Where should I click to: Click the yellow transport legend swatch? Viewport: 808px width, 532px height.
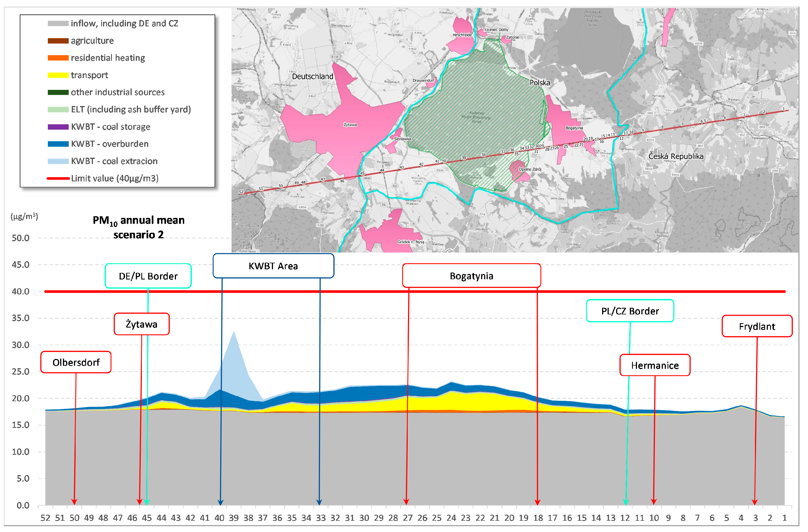tap(58, 75)
